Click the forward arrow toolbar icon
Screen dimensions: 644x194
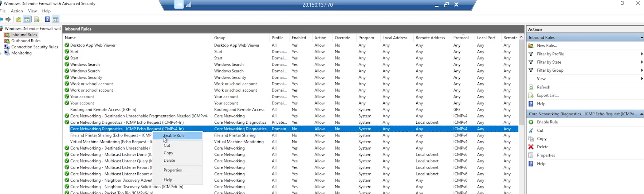pos(8,19)
